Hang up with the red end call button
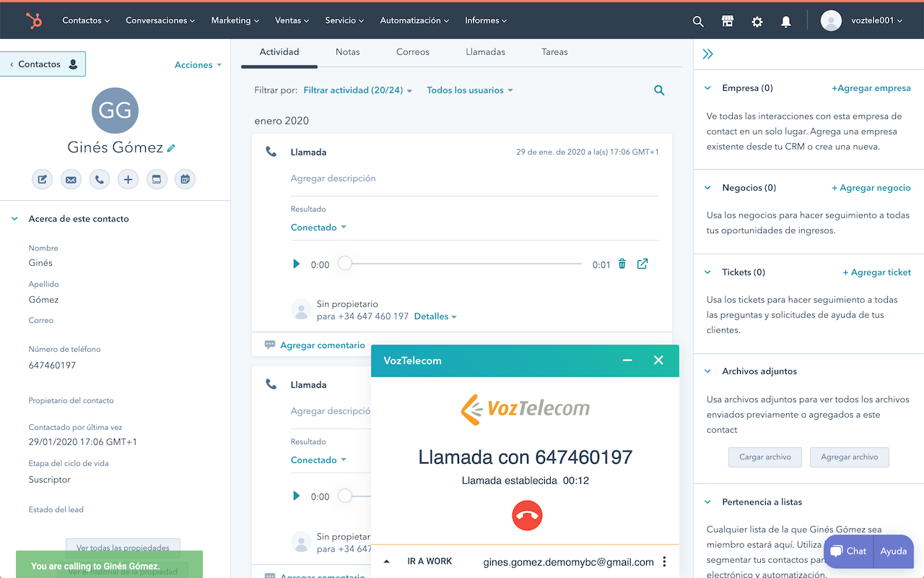The image size is (924, 578). point(527,516)
